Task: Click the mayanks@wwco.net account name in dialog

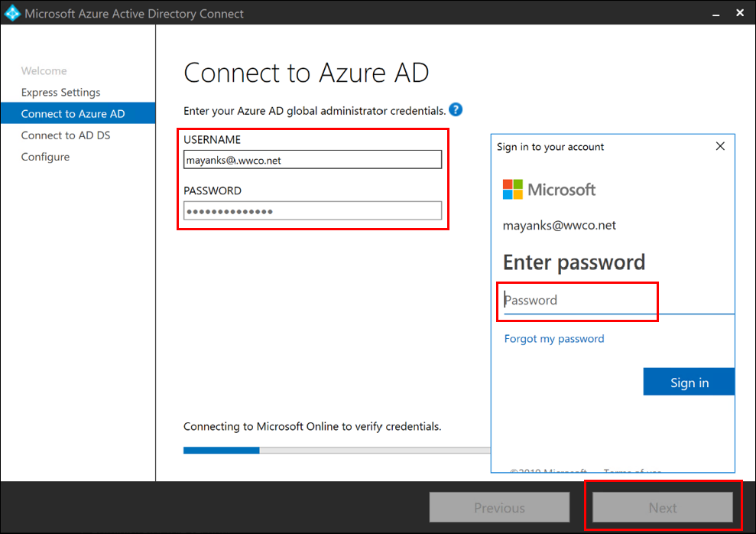Action: (560, 226)
